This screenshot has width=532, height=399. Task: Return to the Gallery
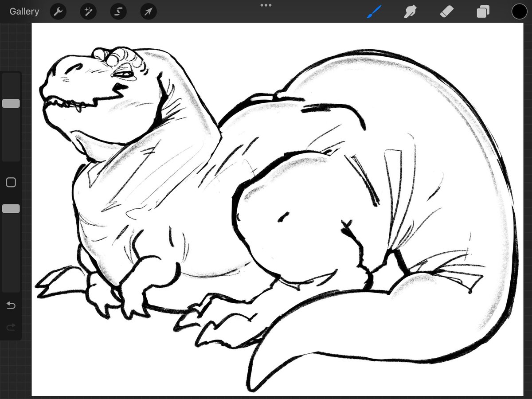(24, 11)
